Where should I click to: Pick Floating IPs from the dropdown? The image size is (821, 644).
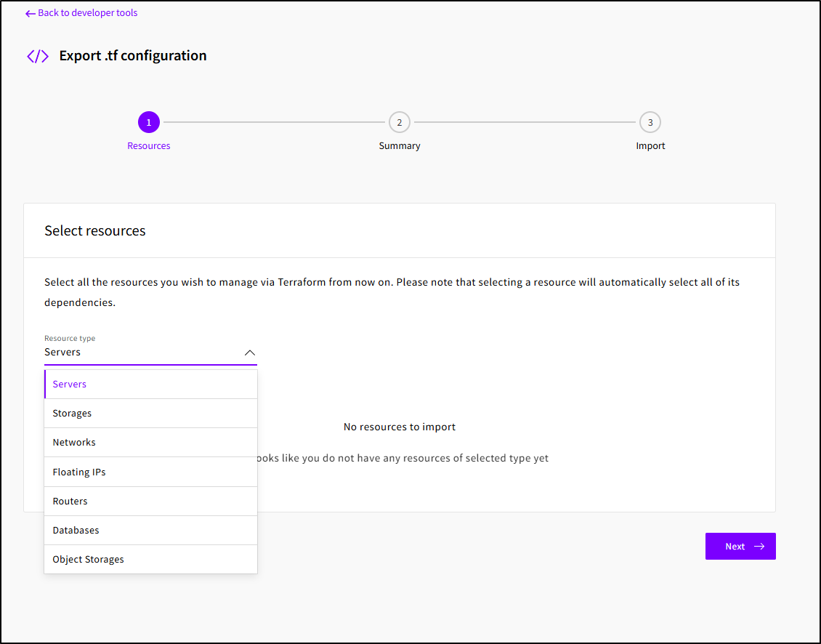click(79, 472)
